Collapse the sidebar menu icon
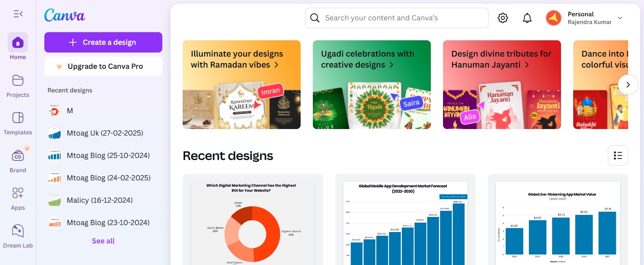The width and height of the screenshot is (644, 265). (18, 14)
